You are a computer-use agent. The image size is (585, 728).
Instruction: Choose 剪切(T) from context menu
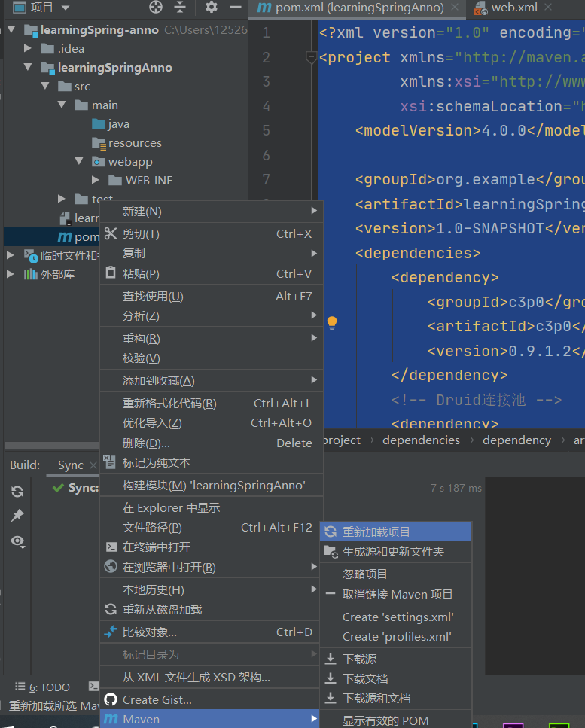coord(212,234)
